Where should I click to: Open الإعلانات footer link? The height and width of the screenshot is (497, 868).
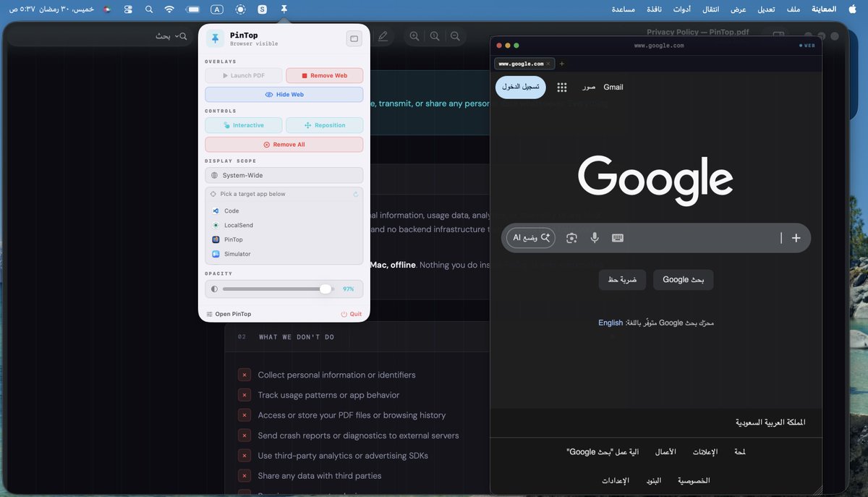705,452
